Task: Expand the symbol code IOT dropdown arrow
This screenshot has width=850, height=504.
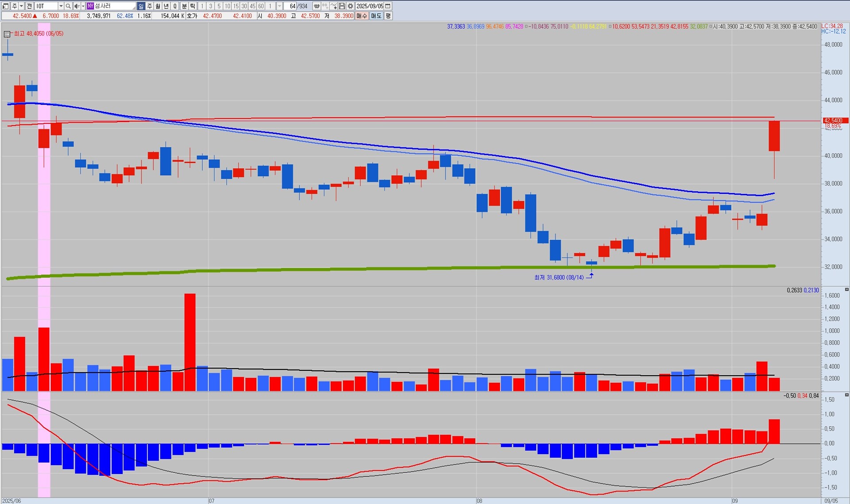Action: 61,6
